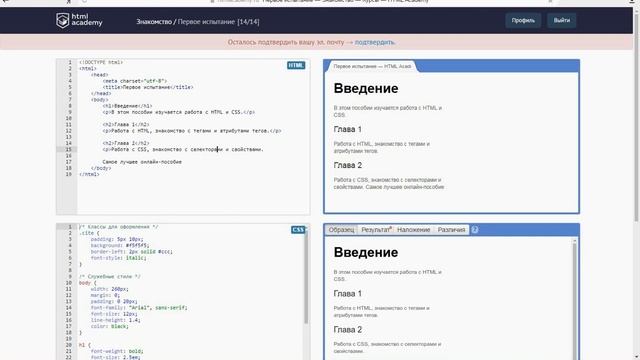Click the sample preview vertical scrollbar
This screenshot has height=360, width=640.
[575, 300]
